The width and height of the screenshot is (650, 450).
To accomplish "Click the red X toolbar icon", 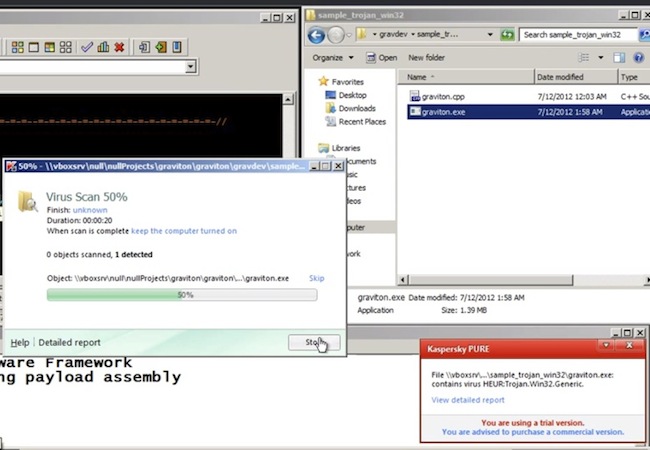I will coord(119,47).
